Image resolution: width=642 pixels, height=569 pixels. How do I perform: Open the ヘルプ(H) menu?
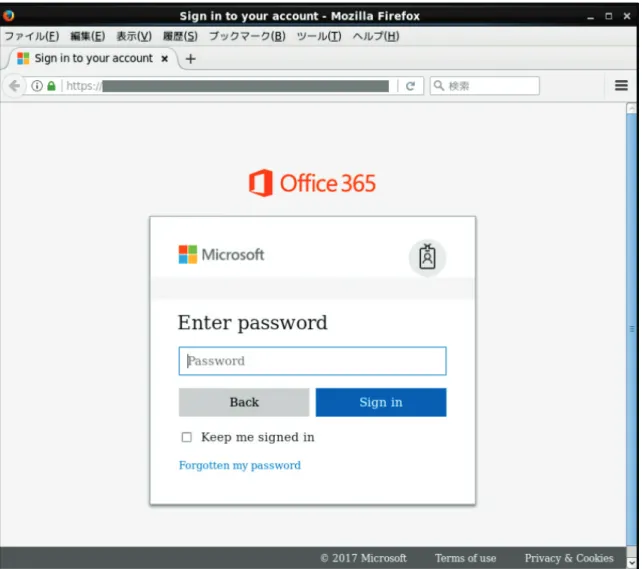[x=376, y=36]
